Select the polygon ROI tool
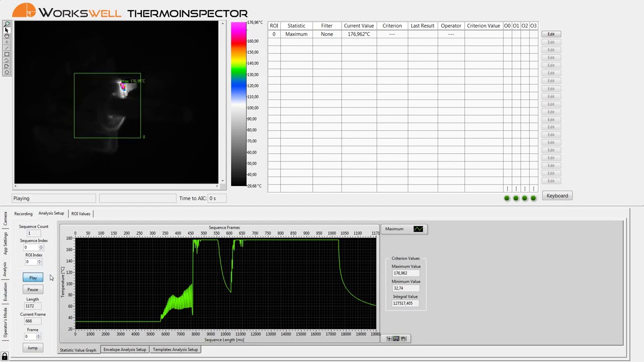644x362 pixels. pos(7,66)
